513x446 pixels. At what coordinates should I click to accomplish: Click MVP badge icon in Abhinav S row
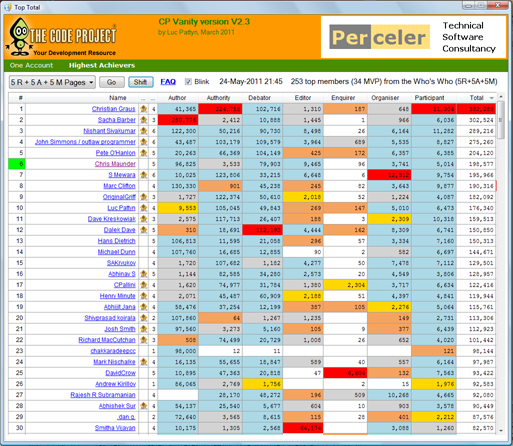144,274
